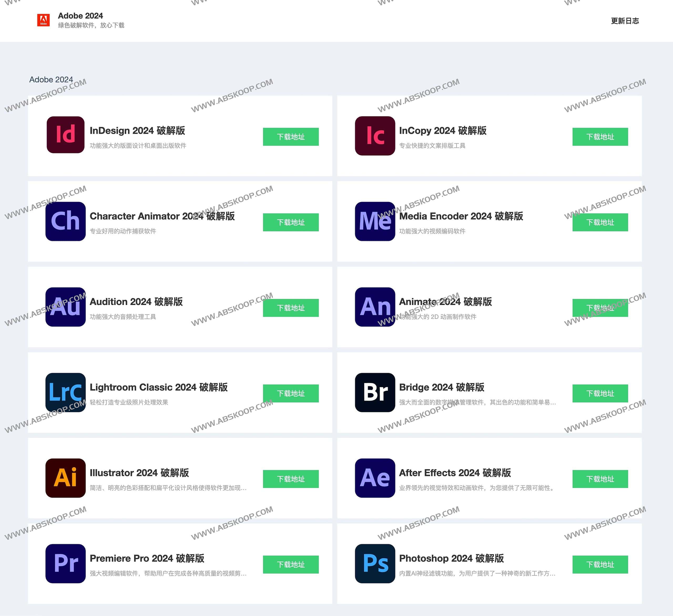Open the Lightroom Classic 2024 破解版 title
673x616 pixels.
(159, 387)
